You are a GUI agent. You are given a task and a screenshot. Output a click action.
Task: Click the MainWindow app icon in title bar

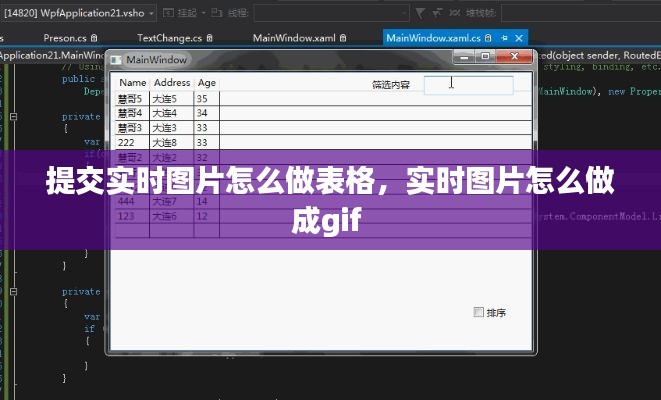pos(116,60)
